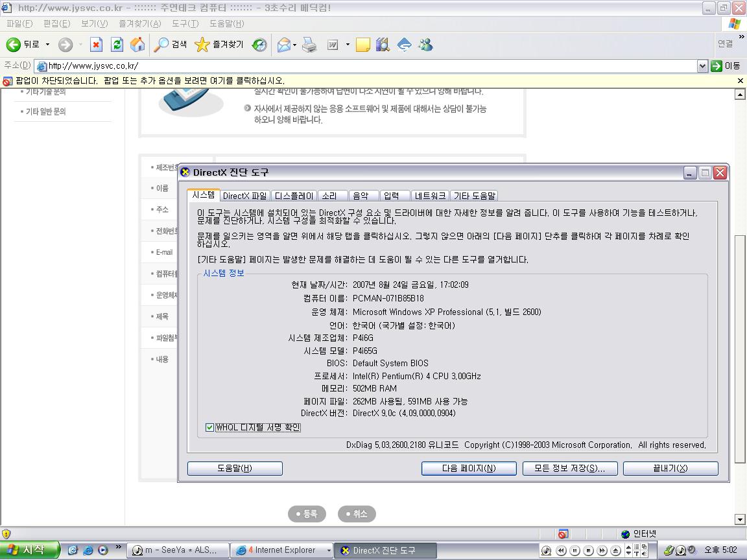Click the 이동 Go button

pos(726,66)
